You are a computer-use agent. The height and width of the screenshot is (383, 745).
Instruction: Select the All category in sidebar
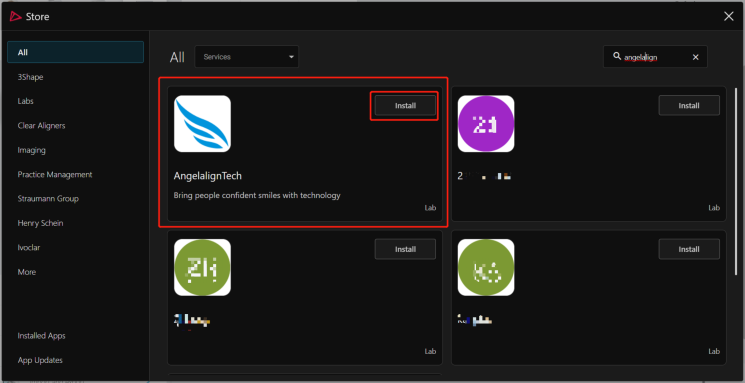pos(76,52)
